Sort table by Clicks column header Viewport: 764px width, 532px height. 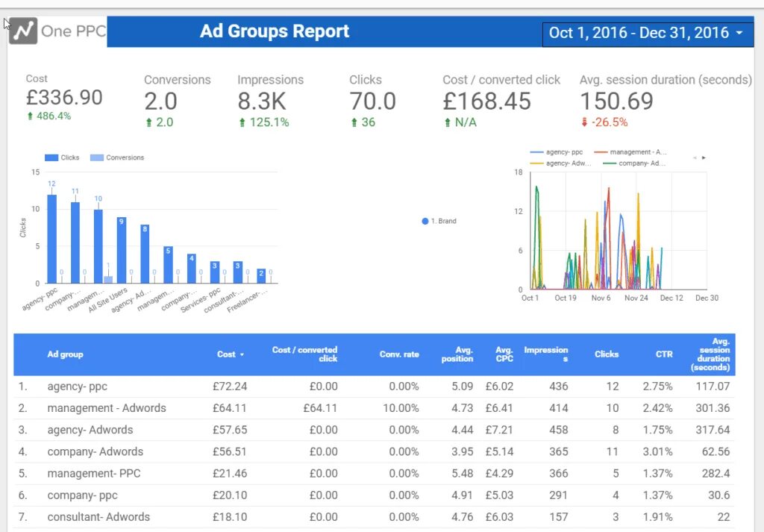pos(607,354)
